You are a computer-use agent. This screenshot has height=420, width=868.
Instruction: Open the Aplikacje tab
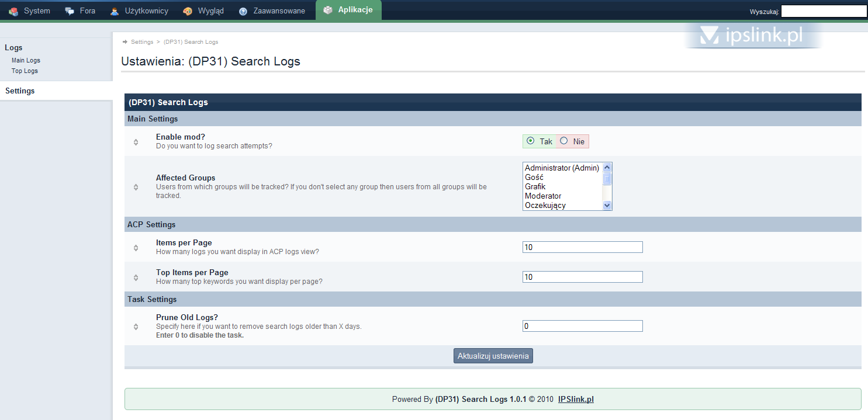[348, 10]
